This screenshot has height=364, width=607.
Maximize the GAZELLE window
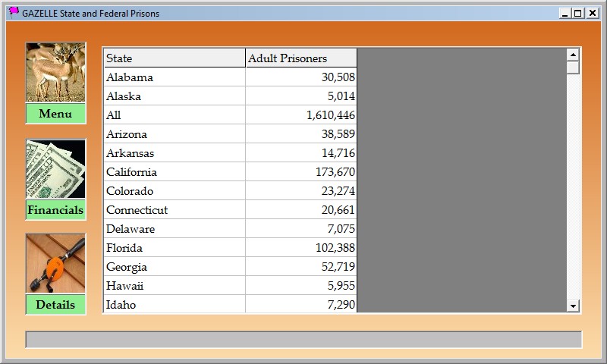coord(578,13)
